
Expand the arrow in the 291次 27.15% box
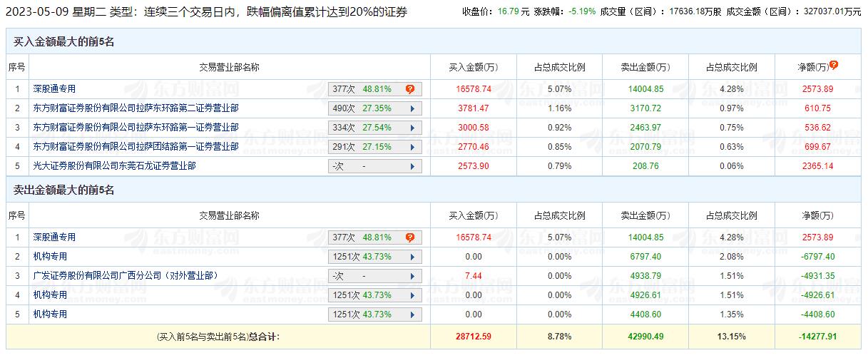tap(412, 147)
